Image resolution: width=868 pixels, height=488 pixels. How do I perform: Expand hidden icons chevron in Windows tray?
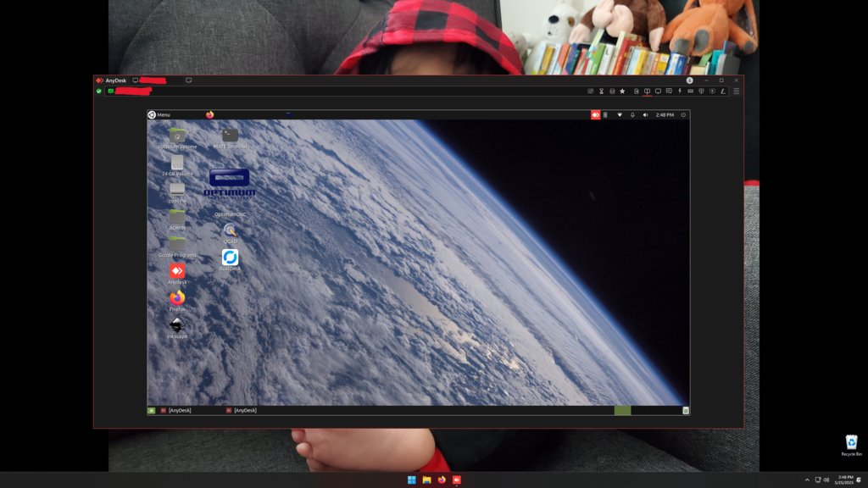(807, 480)
